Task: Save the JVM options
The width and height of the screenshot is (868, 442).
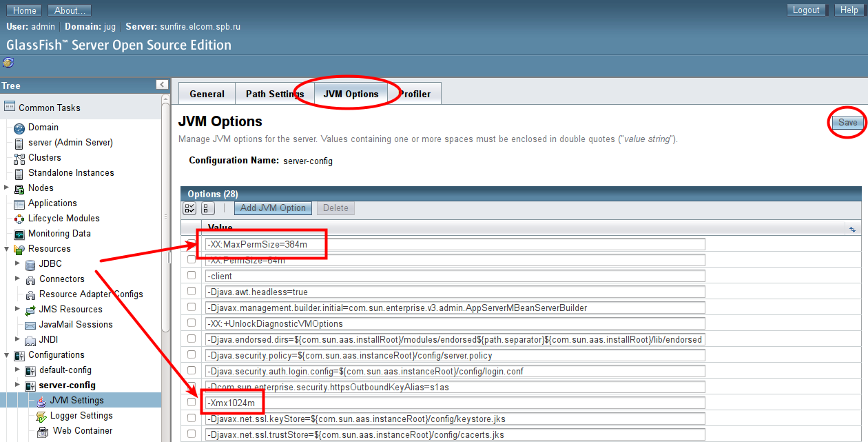Action: [847, 122]
